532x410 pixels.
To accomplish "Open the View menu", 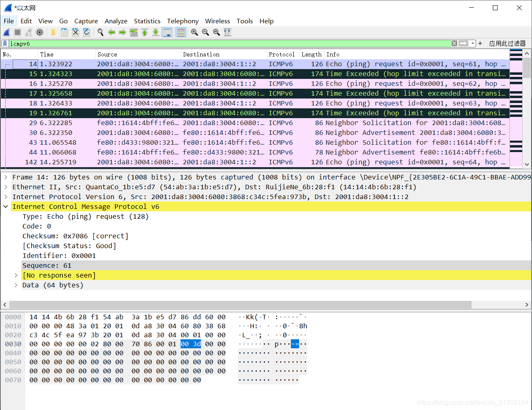I will point(45,21).
